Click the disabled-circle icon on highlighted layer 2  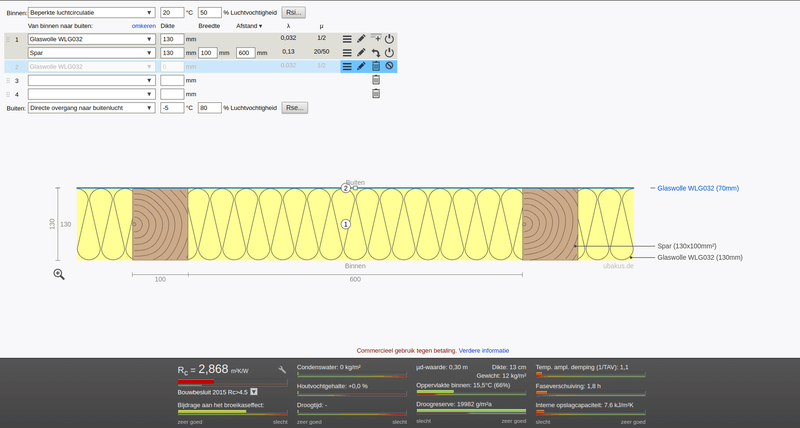(389, 66)
